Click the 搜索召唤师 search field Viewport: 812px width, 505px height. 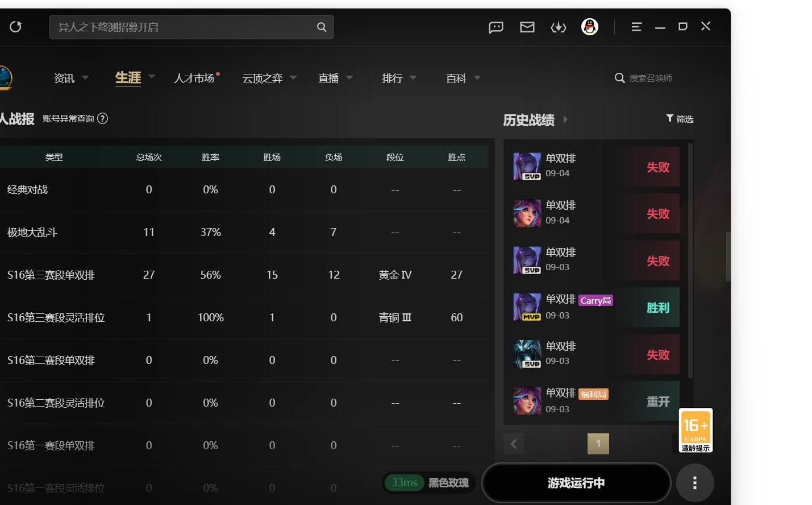click(x=650, y=78)
